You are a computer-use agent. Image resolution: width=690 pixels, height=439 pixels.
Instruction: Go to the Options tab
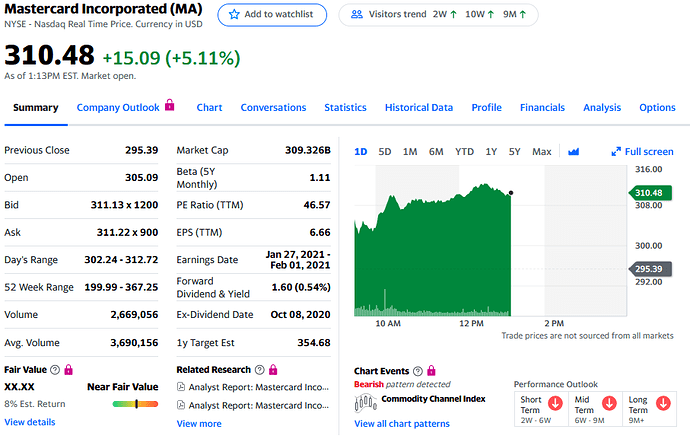pos(657,108)
